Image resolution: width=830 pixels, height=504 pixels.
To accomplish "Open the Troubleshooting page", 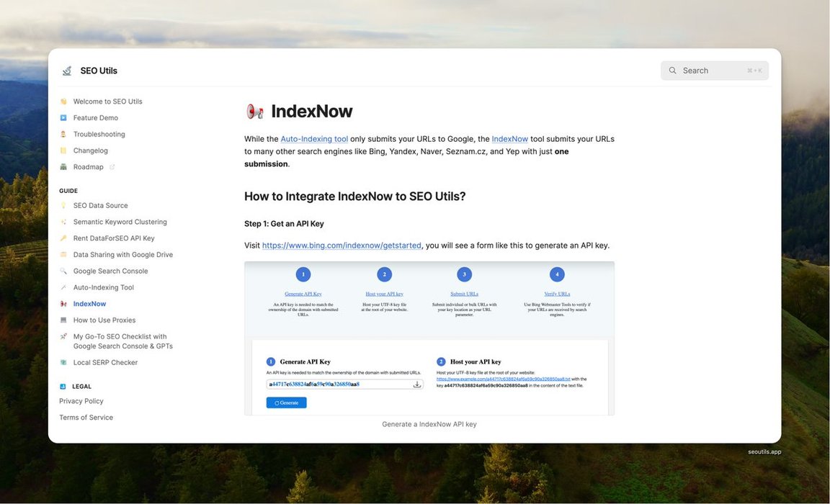I will [99, 135].
